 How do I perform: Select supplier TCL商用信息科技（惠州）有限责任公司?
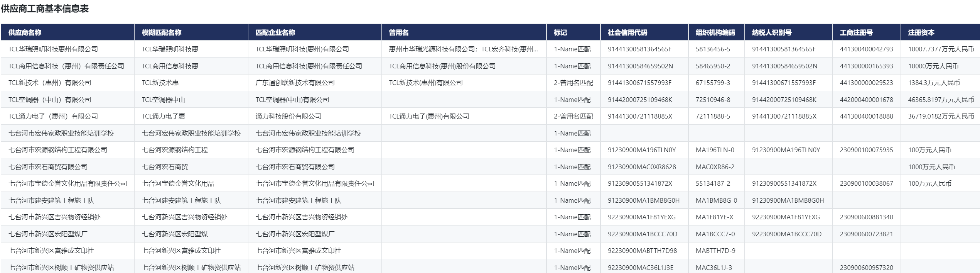66,66
